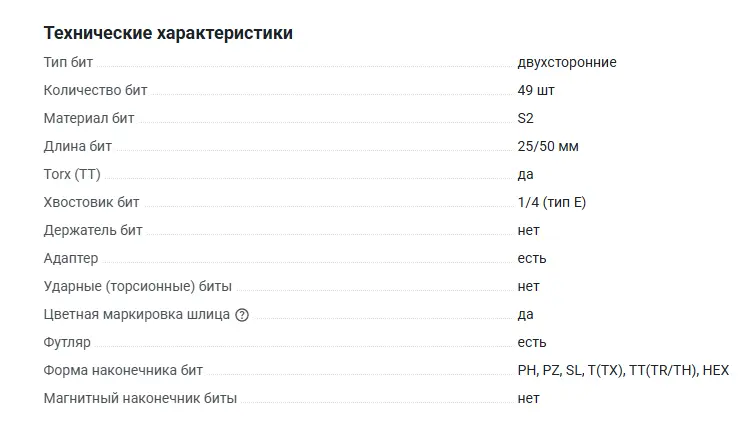Image resolution: width=750 pixels, height=439 pixels.
Task: Click the Технические характеристики heading
Action: [x=168, y=33]
